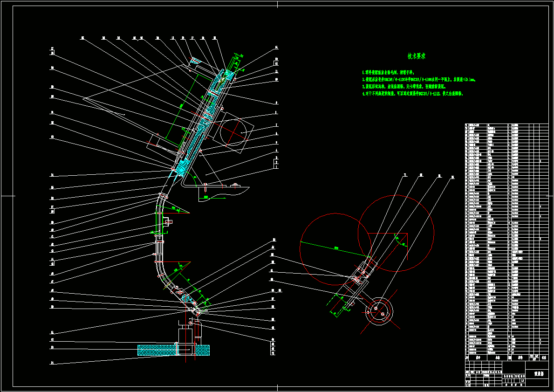The height and width of the screenshot is (392, 554).
Task: Click technical requirement note number 4
Action: click(x=413, y=94)
